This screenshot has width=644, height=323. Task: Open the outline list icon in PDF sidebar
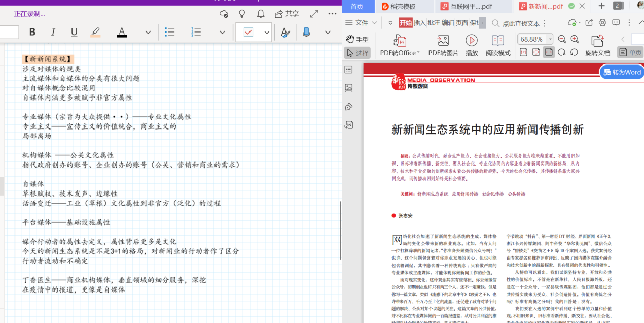point(348,70)
